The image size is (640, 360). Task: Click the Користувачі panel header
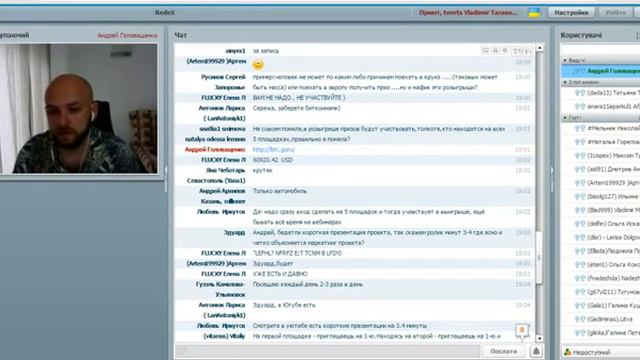click(x=581, y=35)
